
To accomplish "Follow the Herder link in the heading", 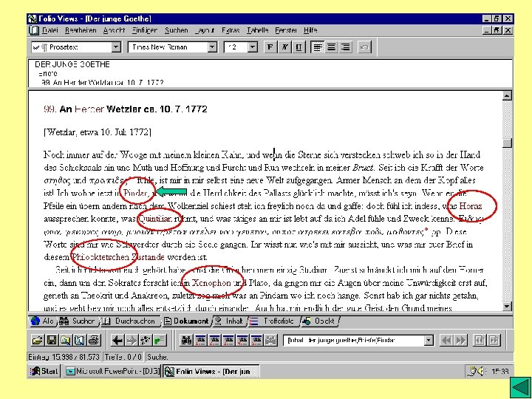I will (89, 109).
